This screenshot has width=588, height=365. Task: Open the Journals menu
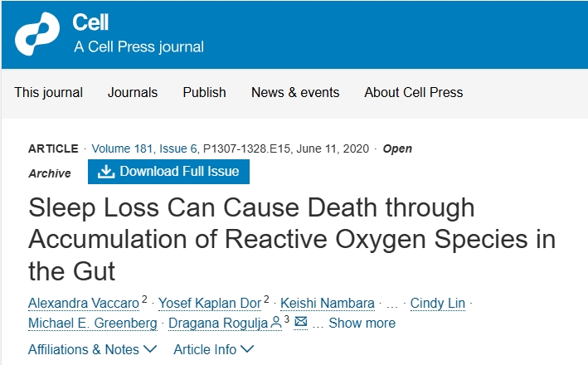point(133,92)
